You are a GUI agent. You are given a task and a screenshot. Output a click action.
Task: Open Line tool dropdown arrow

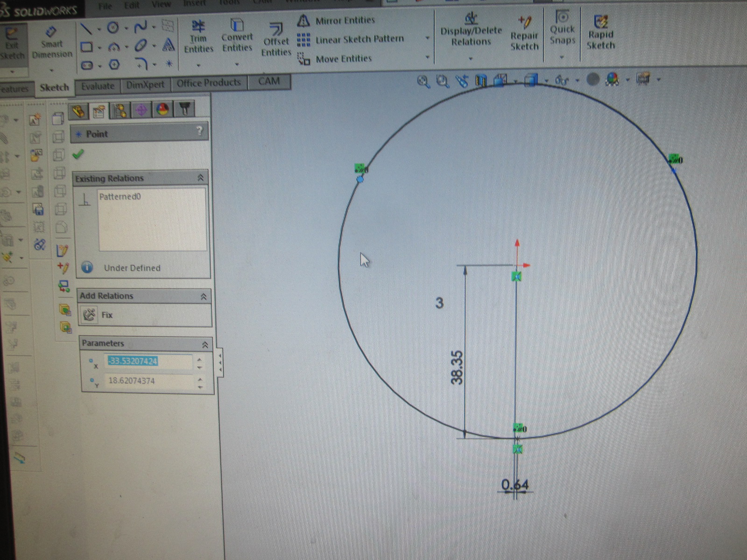point(99,29)
